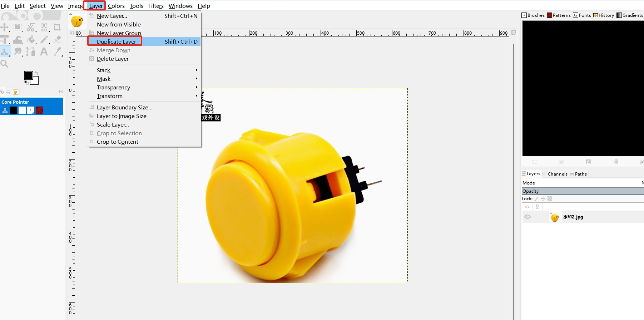Choose New from Visible
This screenshot has width=644, height=320.
(144, 24)
